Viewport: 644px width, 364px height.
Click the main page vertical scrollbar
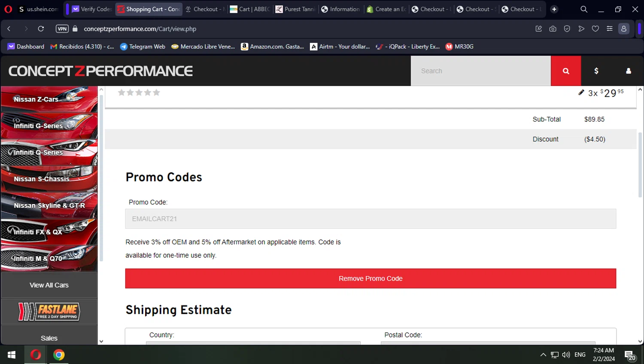[x=640, y=165]
